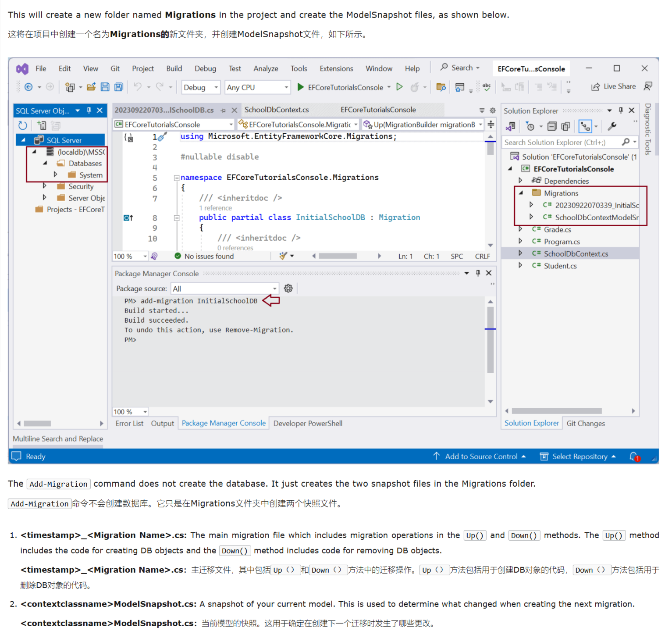Screen dimensions: 672x631
Task: Click Select Repository in status bar
Action: click(578, 456)
